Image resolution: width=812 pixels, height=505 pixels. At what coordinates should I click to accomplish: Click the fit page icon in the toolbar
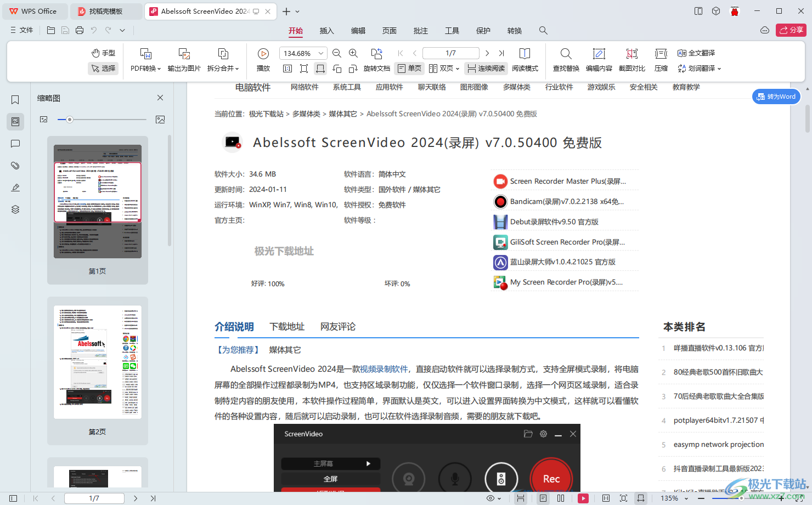304,69
